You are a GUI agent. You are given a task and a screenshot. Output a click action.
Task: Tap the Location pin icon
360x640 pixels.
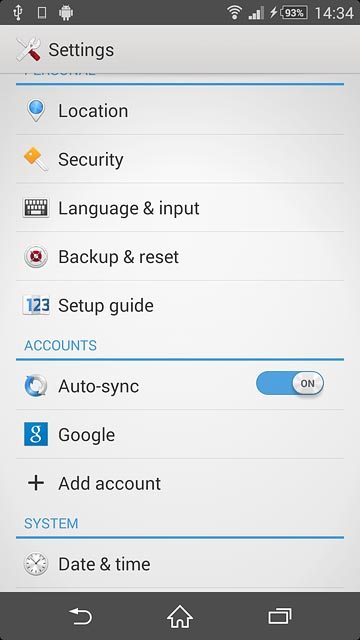coord(36,111)
